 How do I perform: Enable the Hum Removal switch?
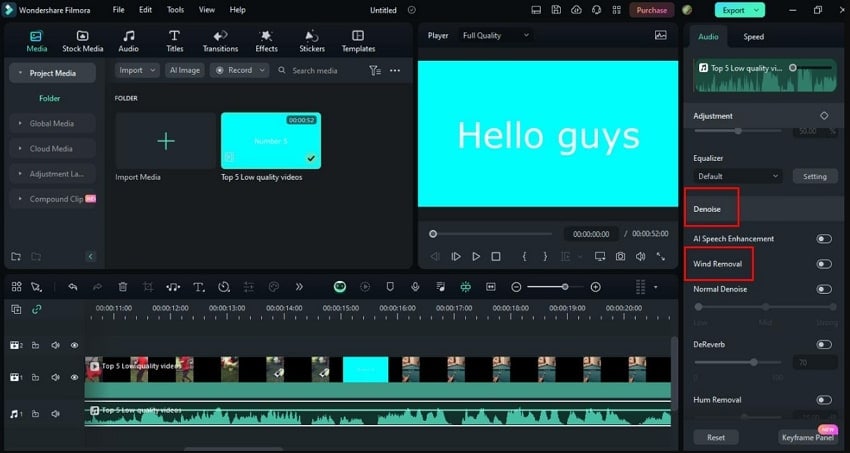823,400
